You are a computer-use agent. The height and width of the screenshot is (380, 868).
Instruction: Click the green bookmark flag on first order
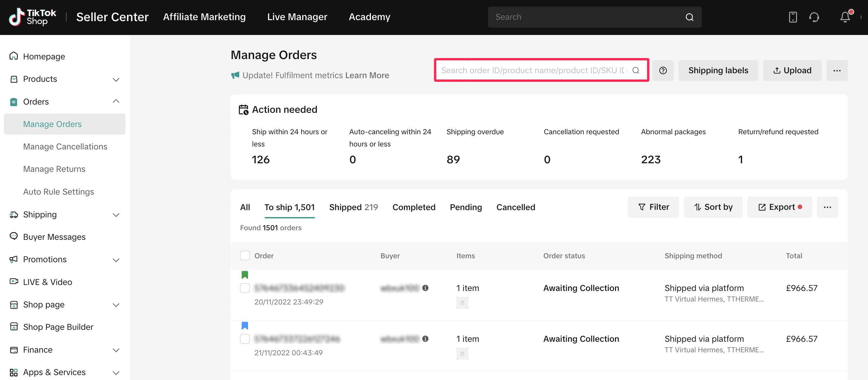tap(245, 275)
